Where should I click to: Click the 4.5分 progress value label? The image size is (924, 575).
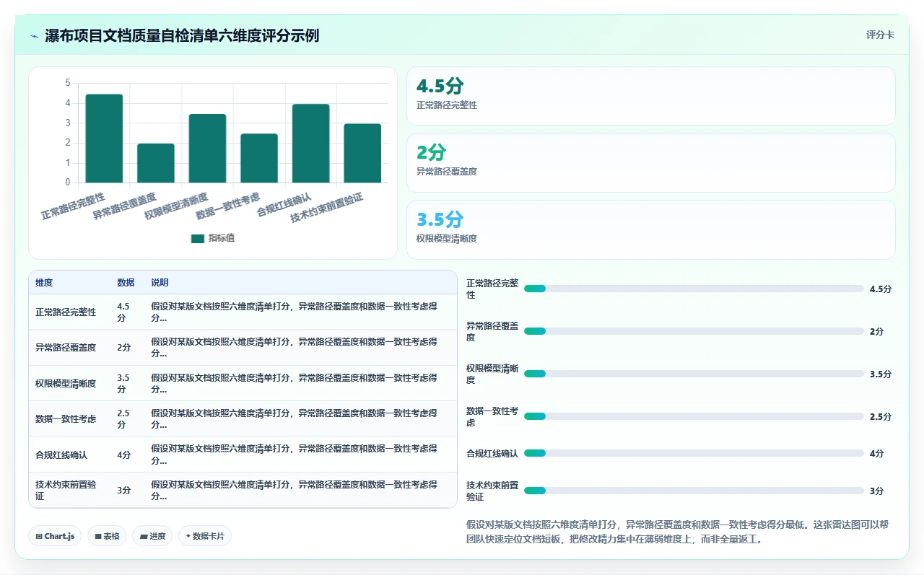[881, 289]
